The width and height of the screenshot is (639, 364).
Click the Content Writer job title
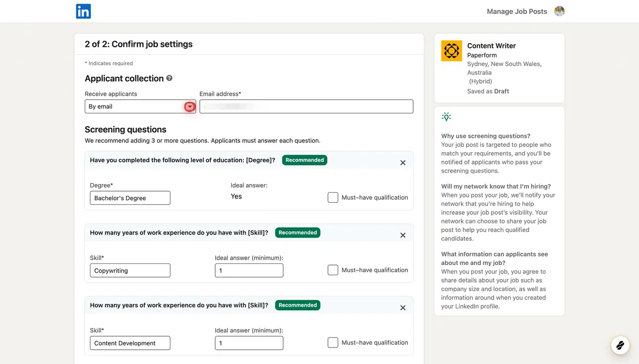pyautogui.click(x=491, y=46)
